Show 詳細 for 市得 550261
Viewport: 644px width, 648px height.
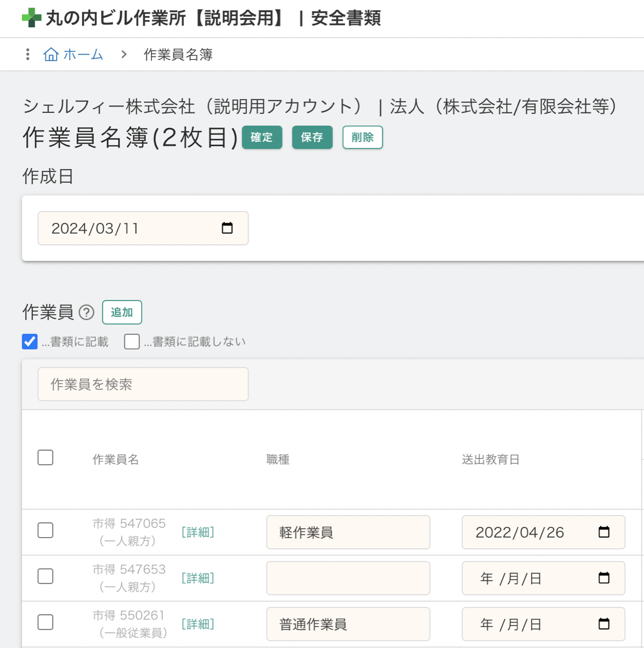[198, 624]
